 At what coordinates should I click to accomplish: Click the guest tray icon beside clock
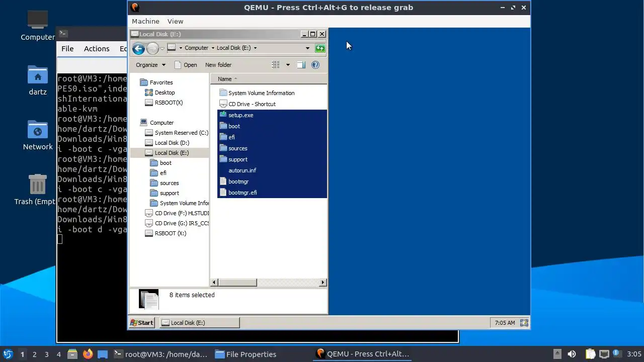click(x=524, y=323)
